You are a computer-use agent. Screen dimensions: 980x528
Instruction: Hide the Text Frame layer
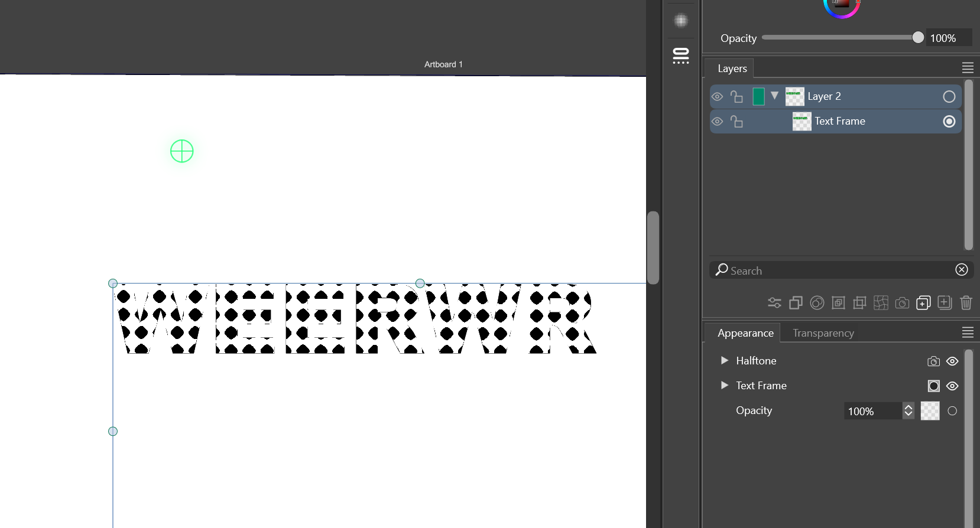pyautogui.click(x=717, y=121)
